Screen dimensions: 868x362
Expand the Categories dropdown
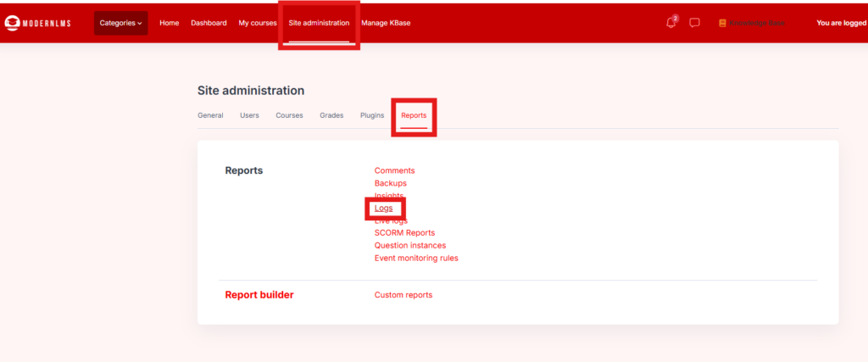(120, 23)
